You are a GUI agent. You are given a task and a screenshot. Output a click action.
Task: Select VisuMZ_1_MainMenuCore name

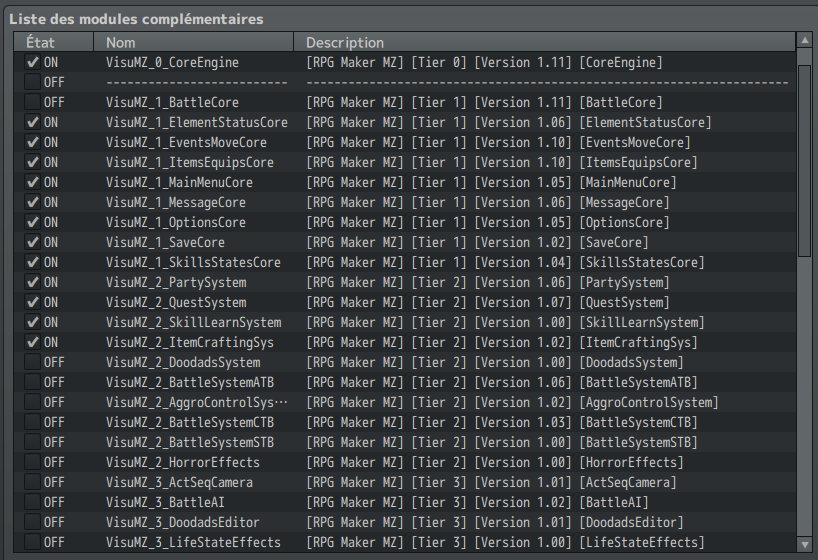(x=179, y=183)
